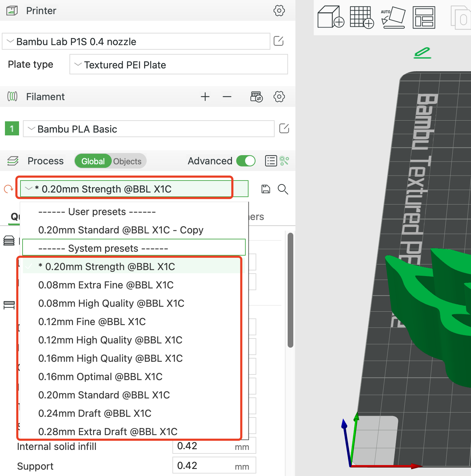
Task: Click the Arrange all objects icon
Action: (424, 17)
